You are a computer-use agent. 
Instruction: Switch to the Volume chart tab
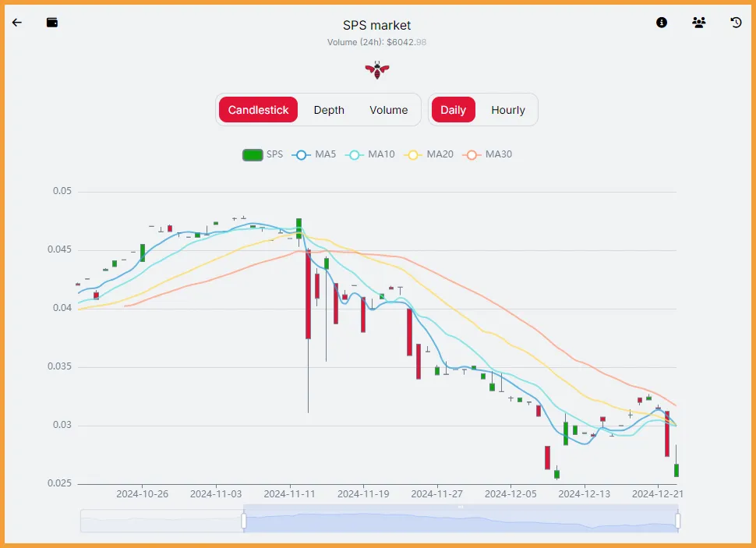tap(389, 110)
